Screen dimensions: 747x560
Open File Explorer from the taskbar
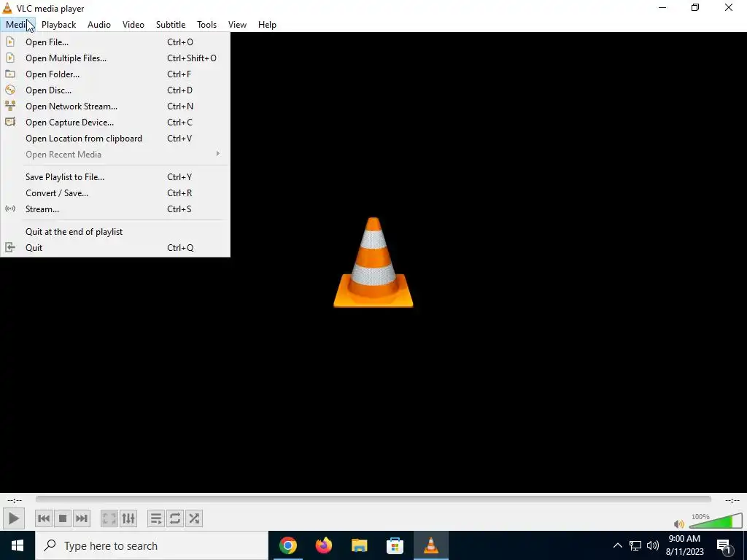359,545
